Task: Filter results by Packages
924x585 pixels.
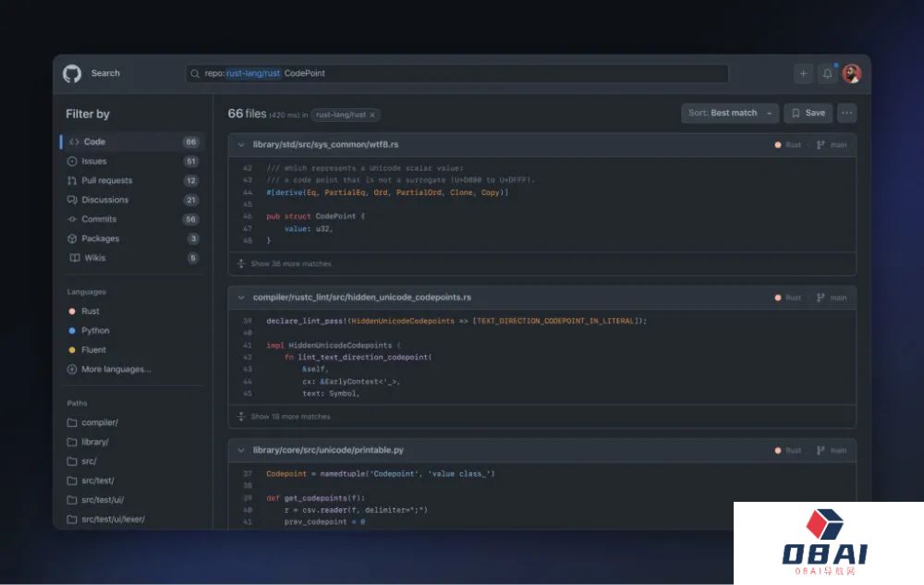Action: 100,238
